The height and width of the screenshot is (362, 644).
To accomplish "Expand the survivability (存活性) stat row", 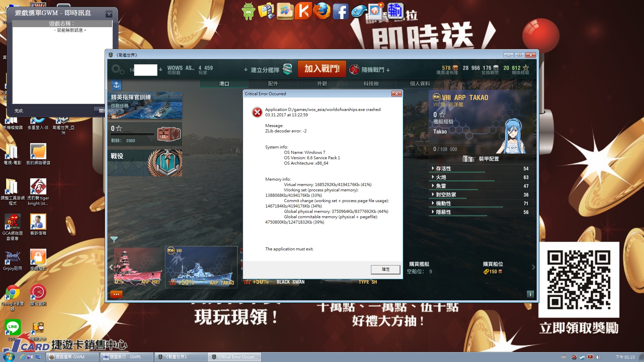I will pos(443,169).
